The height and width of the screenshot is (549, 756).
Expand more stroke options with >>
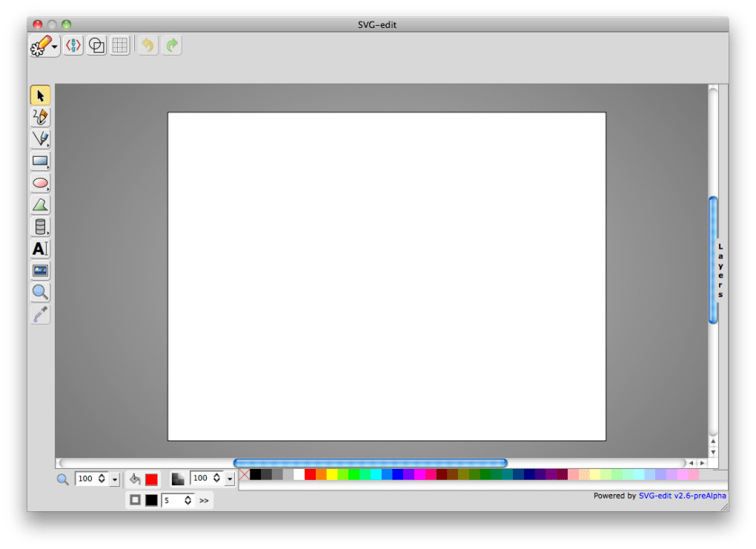(204, 501)
